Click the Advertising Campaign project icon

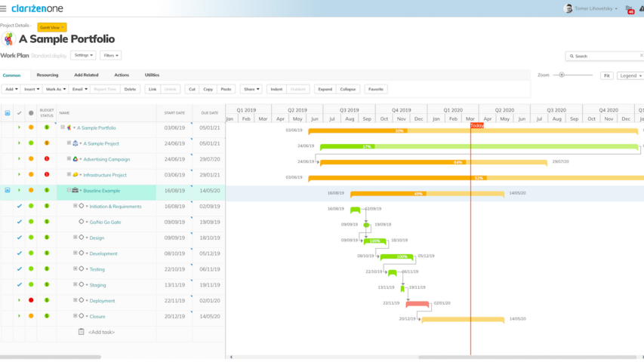(75, 159)
